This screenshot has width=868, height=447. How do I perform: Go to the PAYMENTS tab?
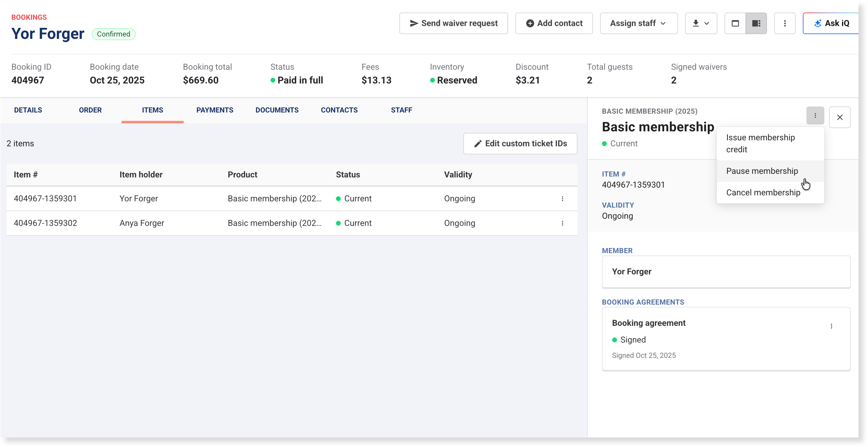click(215, 110)
